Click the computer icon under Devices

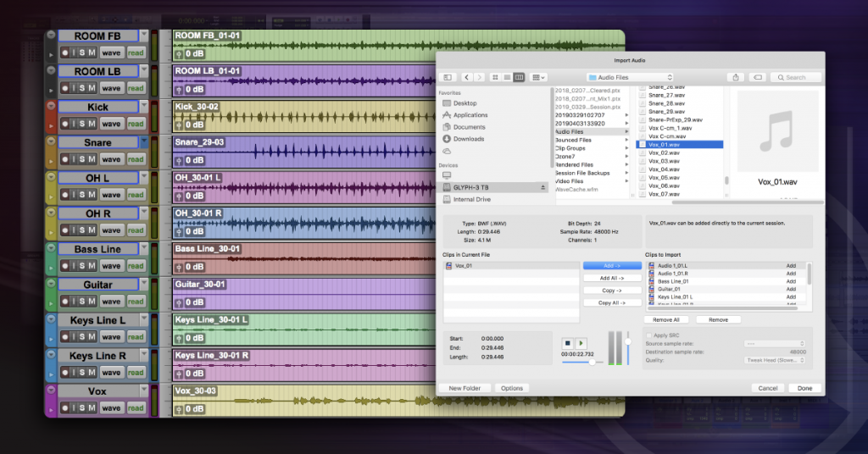(447, 175)
